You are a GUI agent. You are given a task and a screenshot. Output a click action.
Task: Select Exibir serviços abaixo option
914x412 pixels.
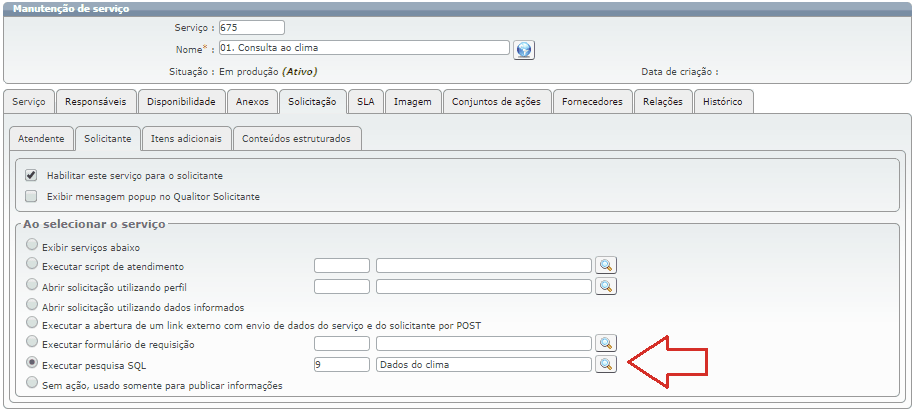[x=34, y=245]
